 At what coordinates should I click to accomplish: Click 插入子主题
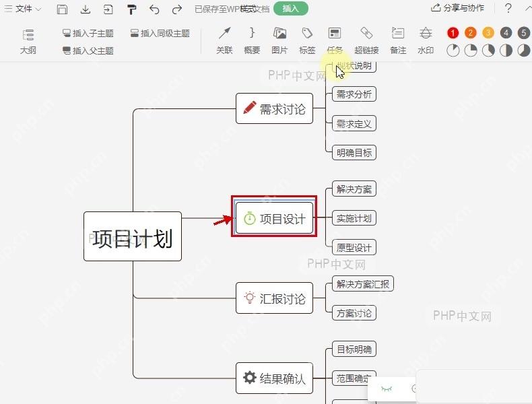88,33
